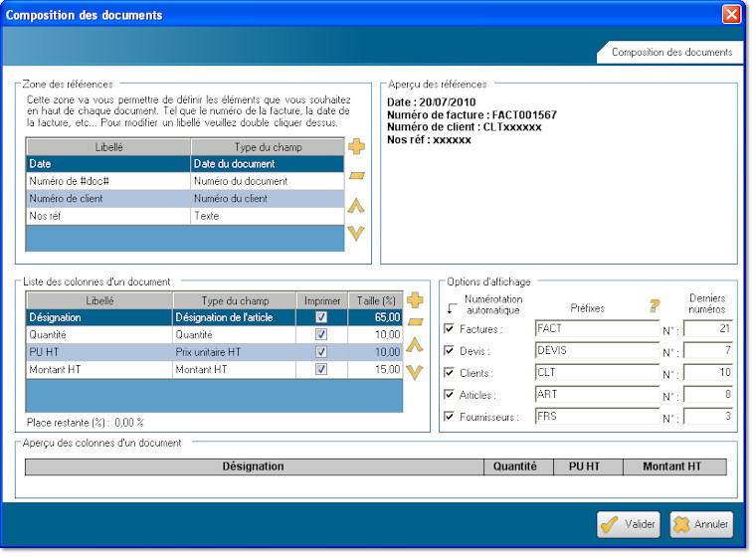Click 'Taille (%)' column header
Viewport: 756px width, 557px height.
point(376,300)
